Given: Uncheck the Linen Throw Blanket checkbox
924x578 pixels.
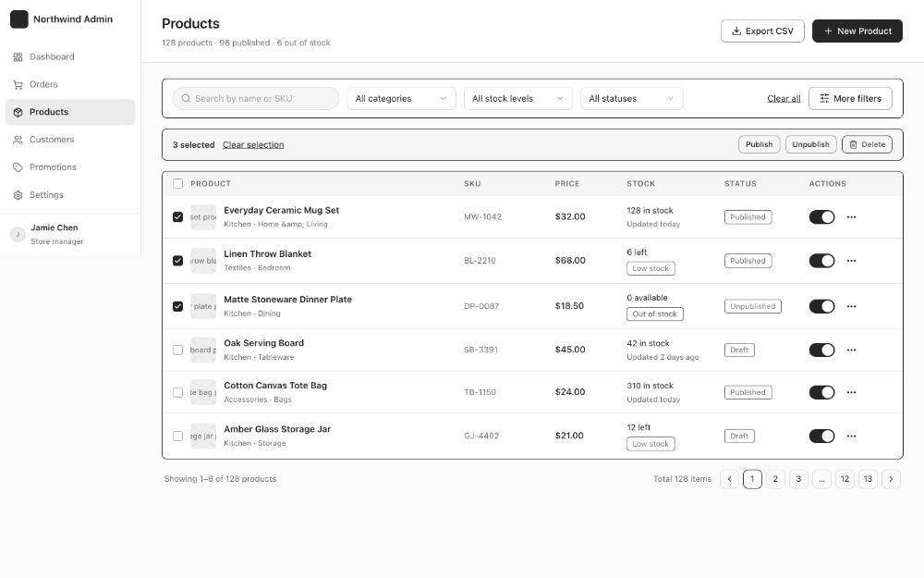Looking at the screenshot, I should tap(177, 261).
